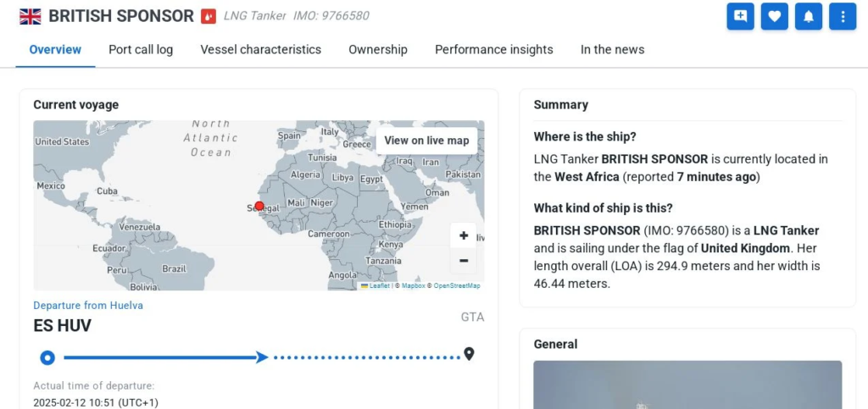Open the Vessel characteristics tab
Screen dimensions: 868x409
tap(261, 50)
